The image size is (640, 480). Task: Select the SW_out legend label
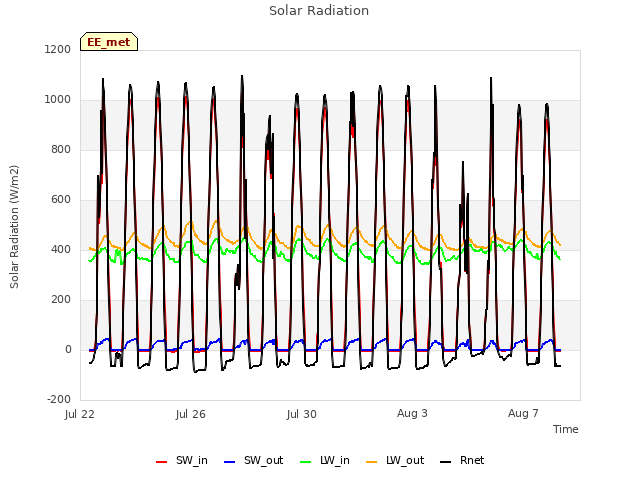[x=263, y=460]
